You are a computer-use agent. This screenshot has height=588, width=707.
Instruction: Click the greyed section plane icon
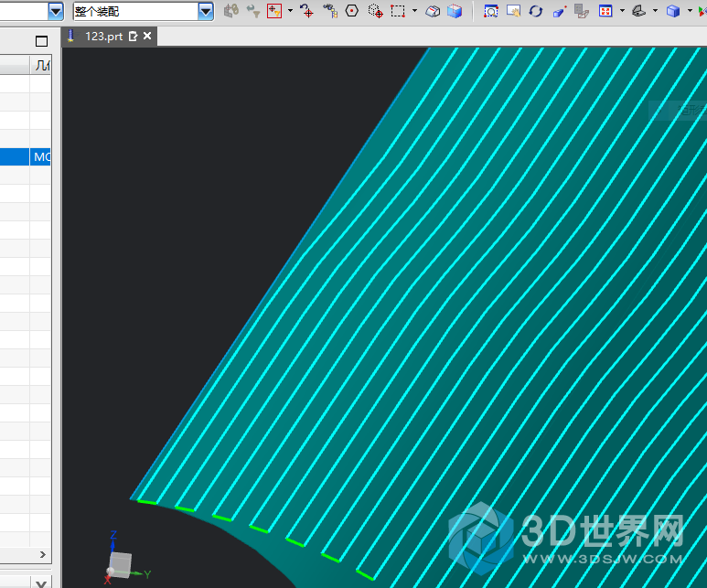coord(582,11)
